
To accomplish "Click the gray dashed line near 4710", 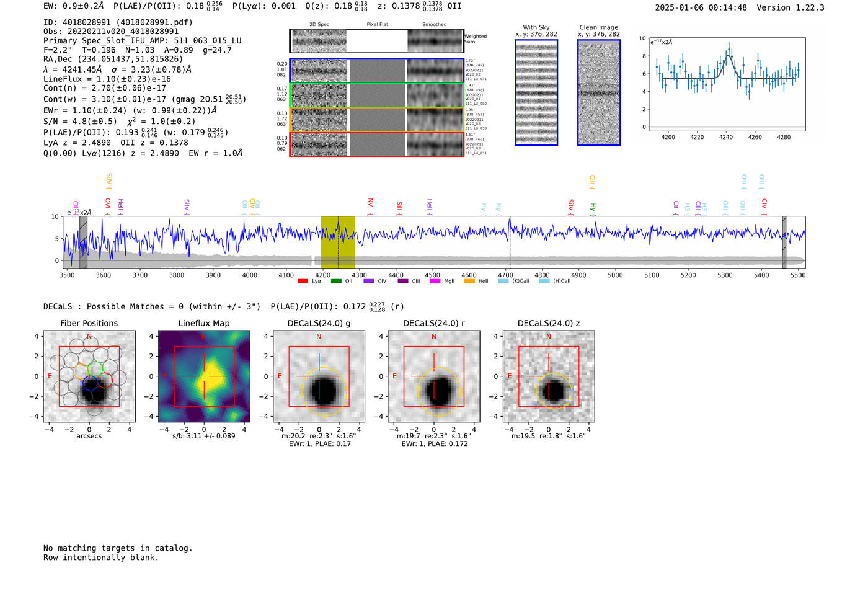I will tap(510, 242).
